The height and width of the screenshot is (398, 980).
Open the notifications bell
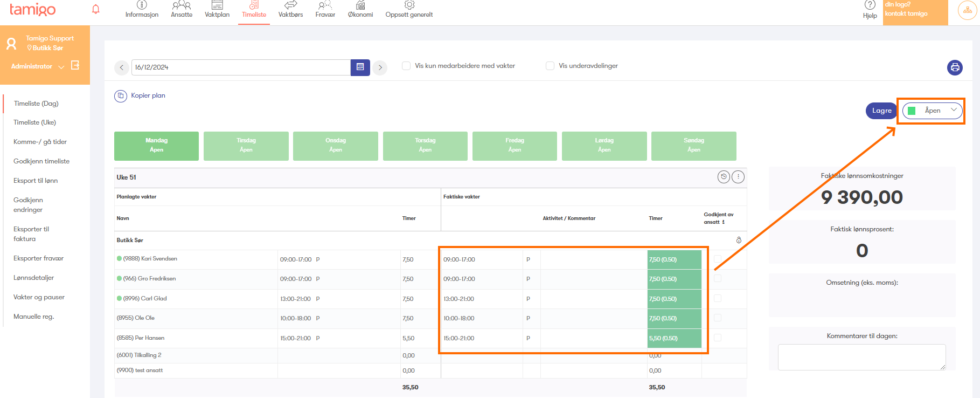96,9
